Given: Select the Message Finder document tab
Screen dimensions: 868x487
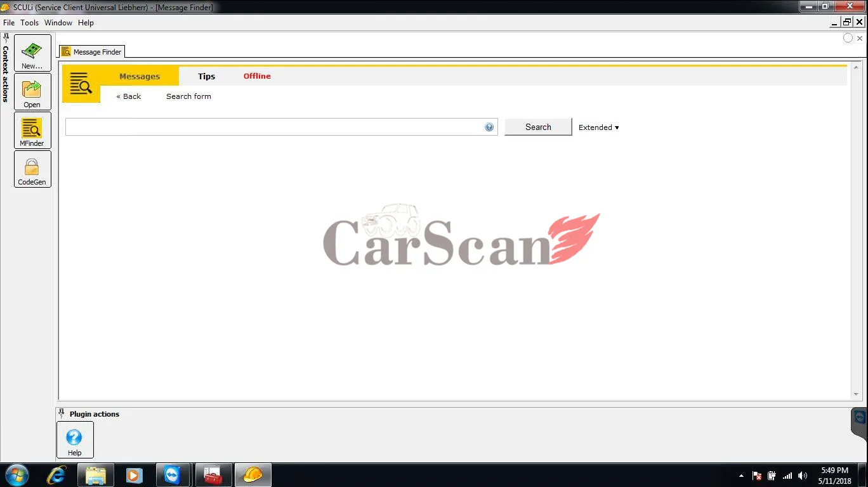Looking at the screenshot, I should [x=92, y=52].
